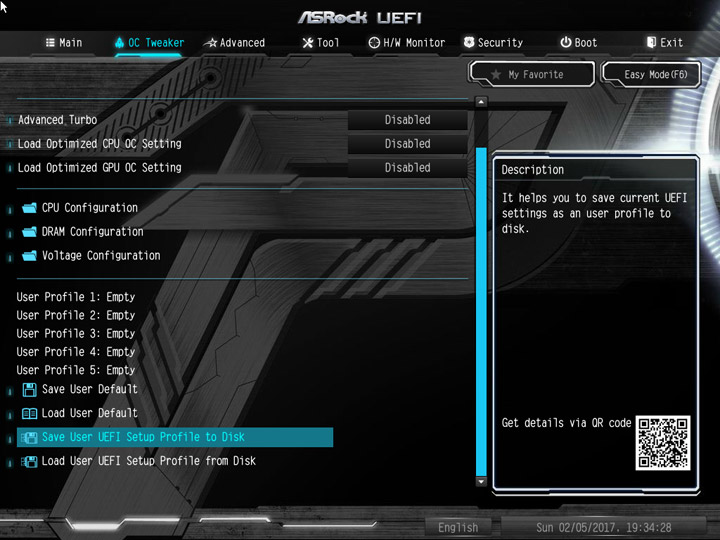This screenshot has height=540, width=720.
Task: Select Load User UEFI Setup Profile from Disk
Action: coord(149,461)
